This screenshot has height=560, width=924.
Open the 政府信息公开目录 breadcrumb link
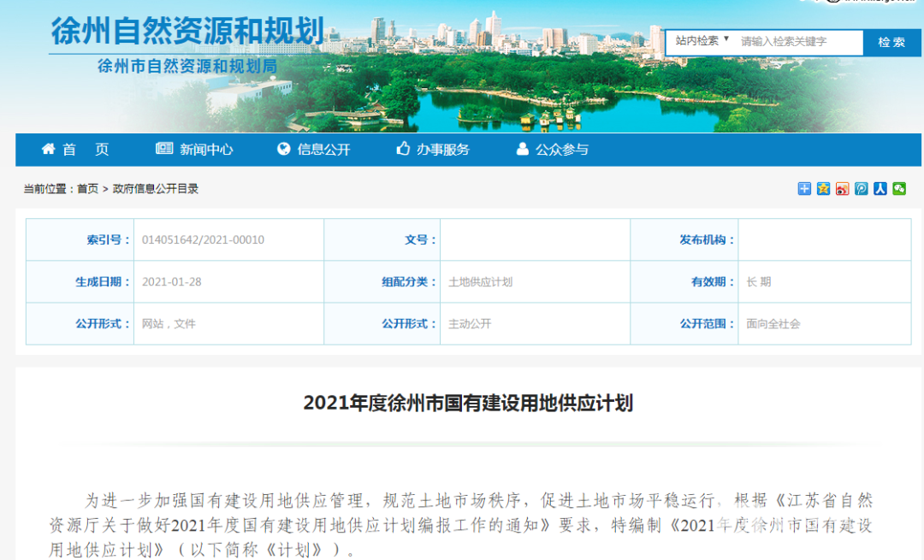[x=156, y=189]
